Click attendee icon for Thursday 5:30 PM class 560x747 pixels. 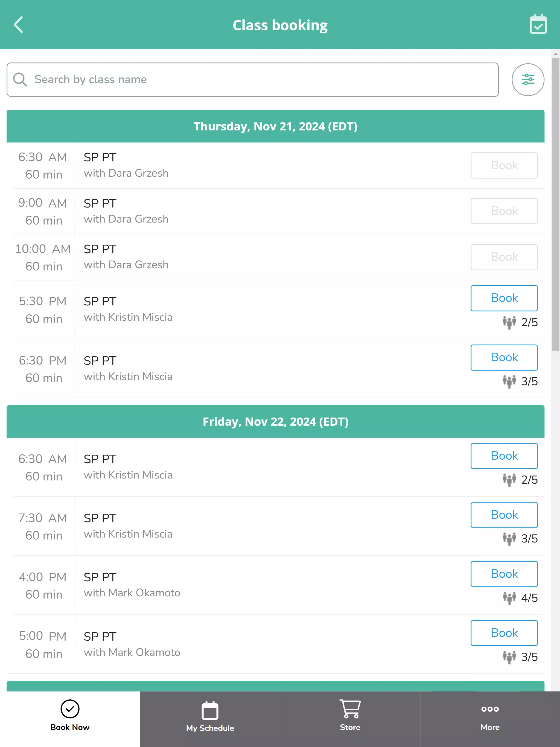(509, 323)
